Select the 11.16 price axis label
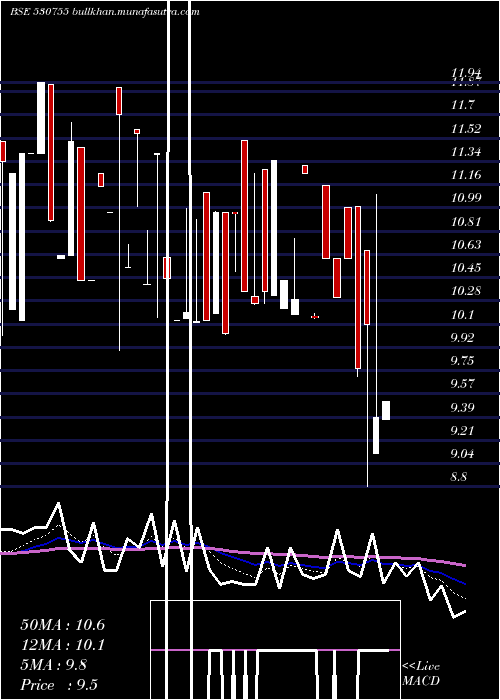The image size is (500, 700). [466, 175]
